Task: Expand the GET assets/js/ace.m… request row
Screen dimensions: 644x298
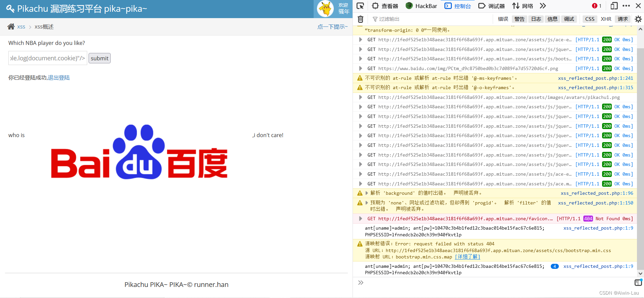Action: click(360, 184)
